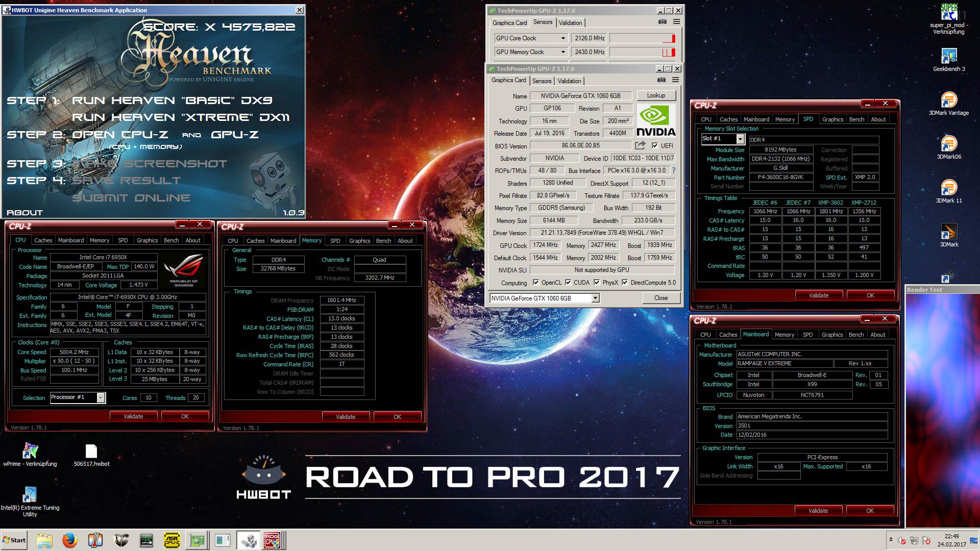Open the 3DMark Vantage desktop shortcut
This screenshot has height=551, width=980.
(x=949, y=104)
